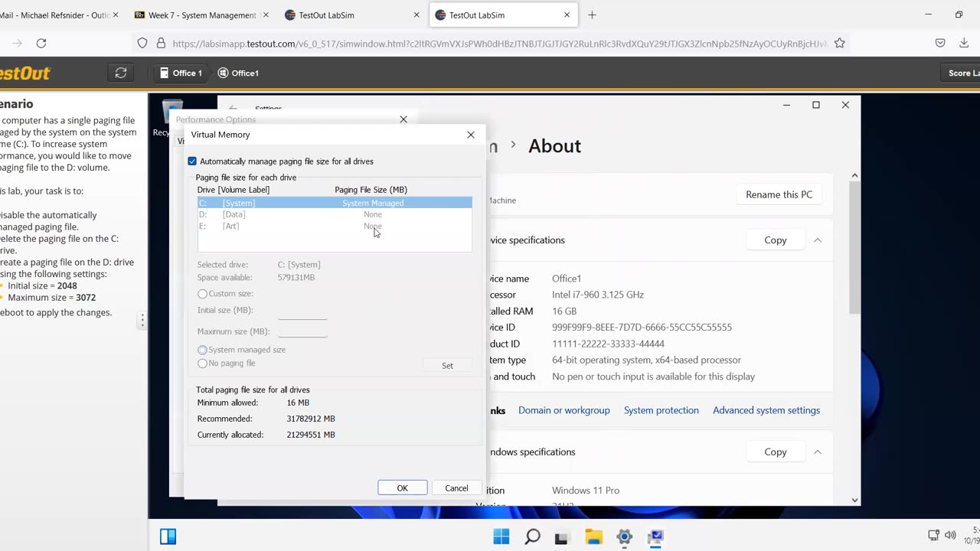The width and height of the screenshot is (980, 551).
Task: Open the browser Pocket save icon
Action: 940,44
